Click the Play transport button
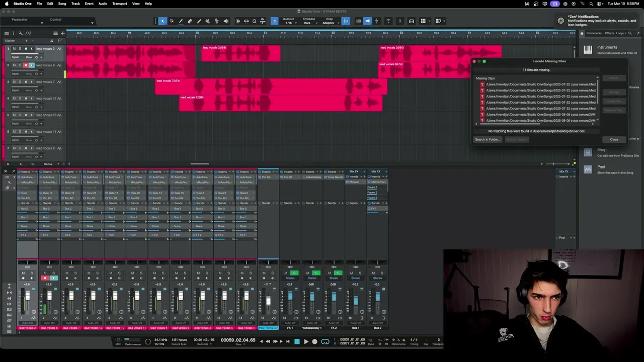The width and height of the screenshot is (644, 362). tap(306, 341)
